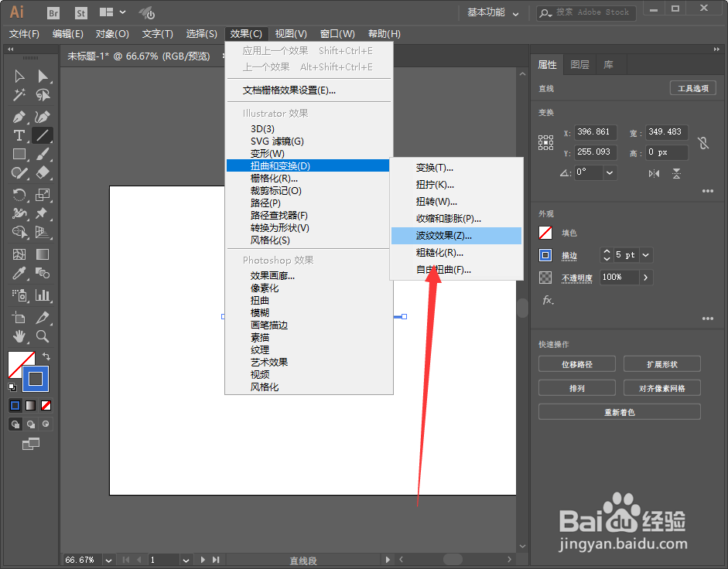Select the Selection tool arrow
Screen dimensions: 728x569
(x=19, y=76)
